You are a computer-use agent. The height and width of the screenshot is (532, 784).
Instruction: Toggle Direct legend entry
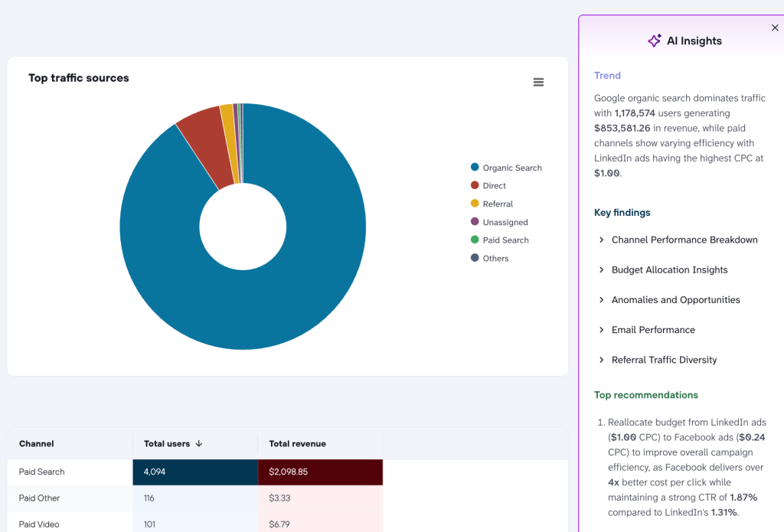coord(488,185)
